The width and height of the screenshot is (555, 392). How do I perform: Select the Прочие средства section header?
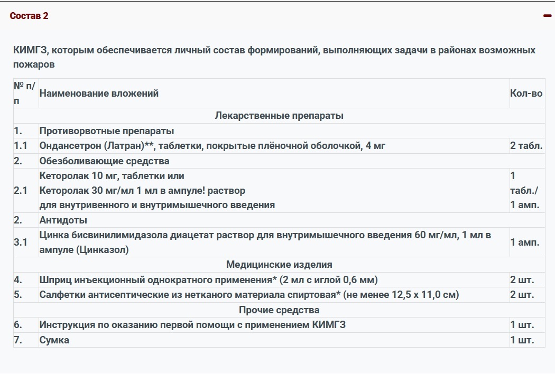tap(271, 310)
